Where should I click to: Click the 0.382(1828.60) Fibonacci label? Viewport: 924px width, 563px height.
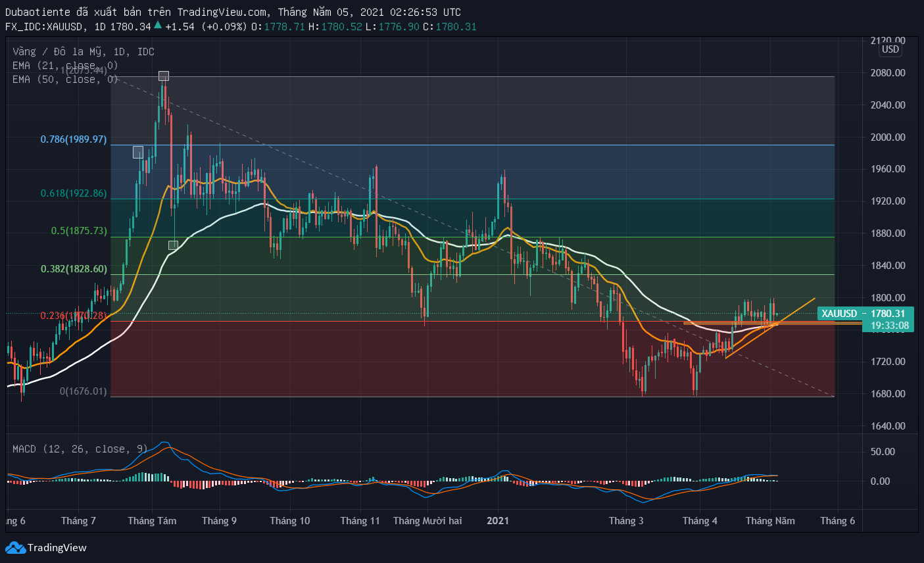coord(74,269)
